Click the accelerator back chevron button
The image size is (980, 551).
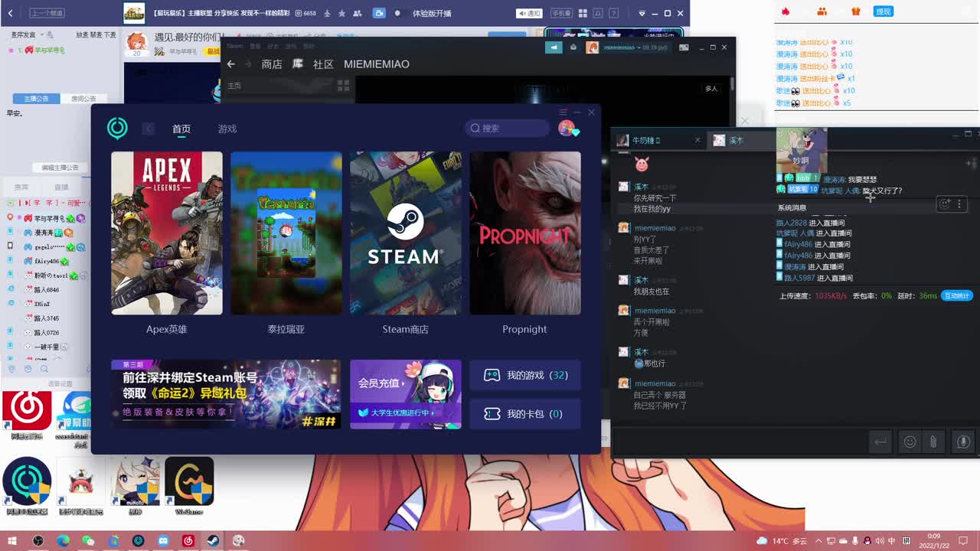click(149, 129)
